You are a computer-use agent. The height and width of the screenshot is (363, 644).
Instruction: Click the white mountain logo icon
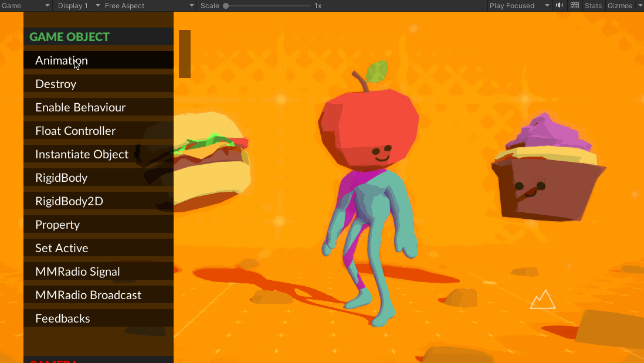(x=543, y=300)
